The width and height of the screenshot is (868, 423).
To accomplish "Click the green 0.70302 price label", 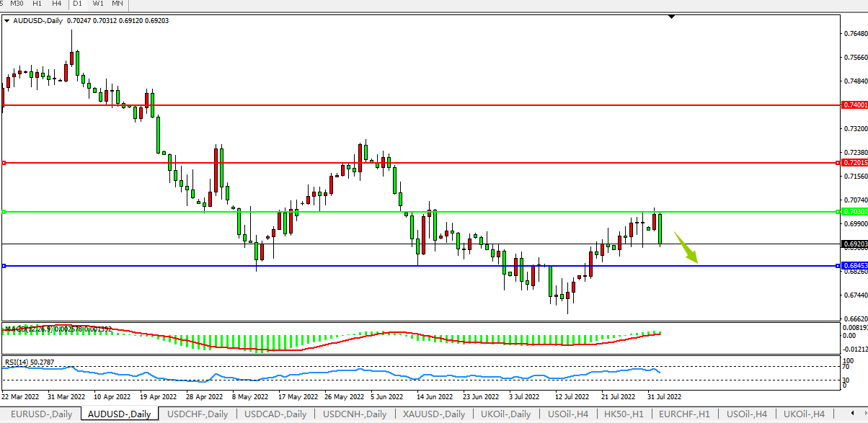I will 854,212.
